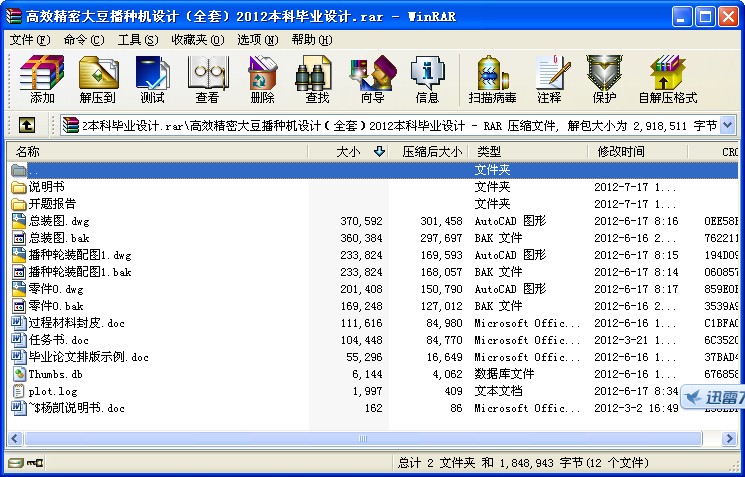Select the 毕业论文排版示例.doc file name
The width and height of the screenshot is (745, 477).
pos(88,357)
